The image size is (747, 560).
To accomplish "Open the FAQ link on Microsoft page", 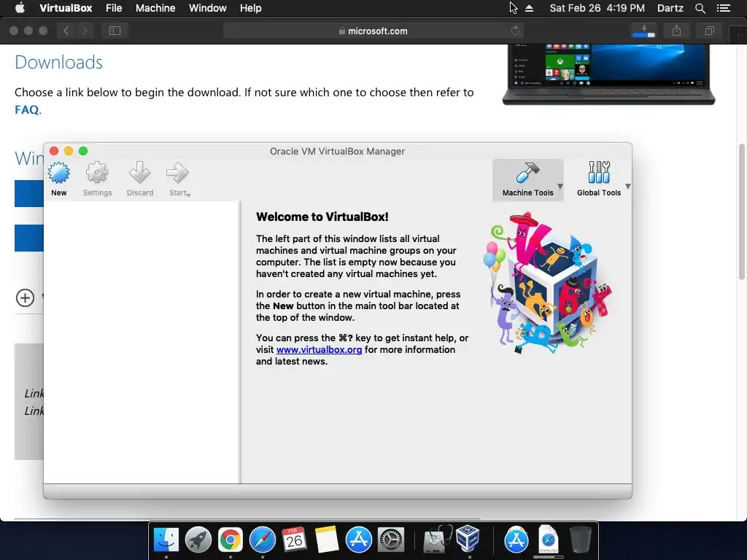I will click(27, 109).
